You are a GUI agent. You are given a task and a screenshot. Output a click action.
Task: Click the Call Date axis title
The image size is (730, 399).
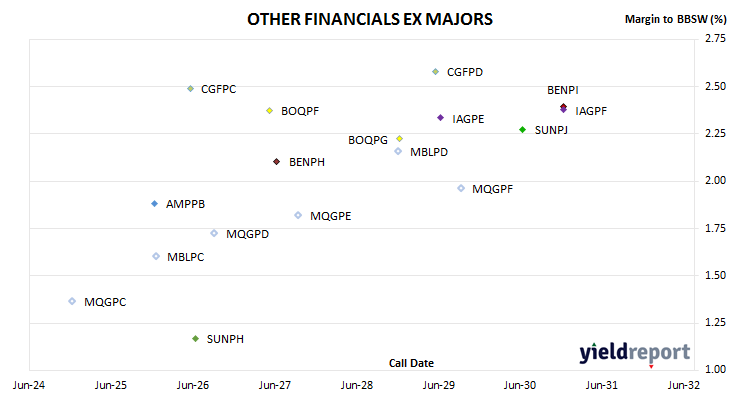coord(411,363)
